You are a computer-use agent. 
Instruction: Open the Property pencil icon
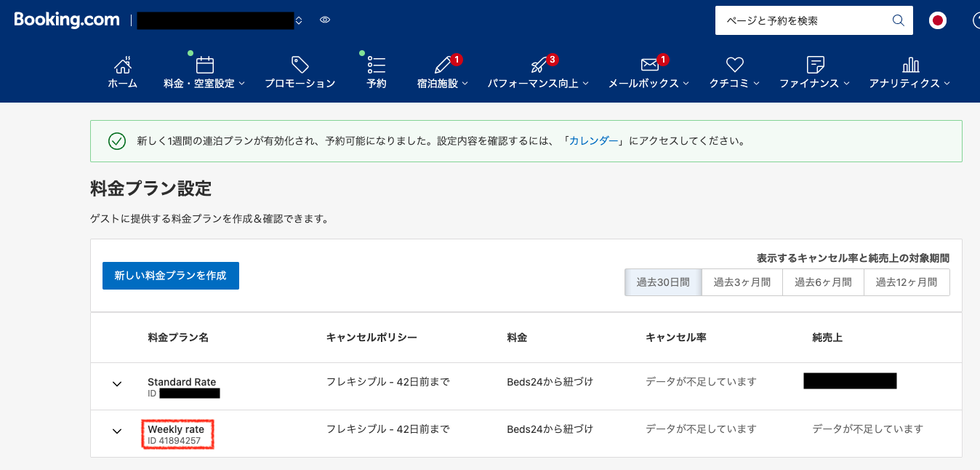click(x=442, y=65)
